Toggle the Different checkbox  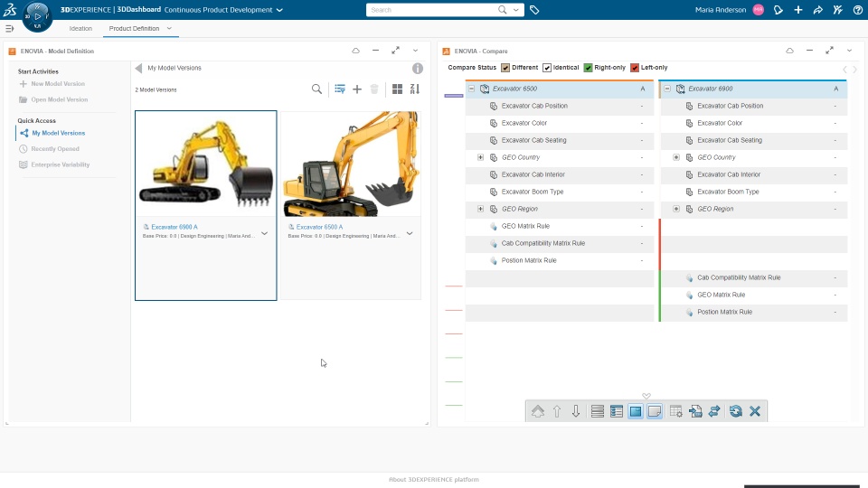pos(505,68)
